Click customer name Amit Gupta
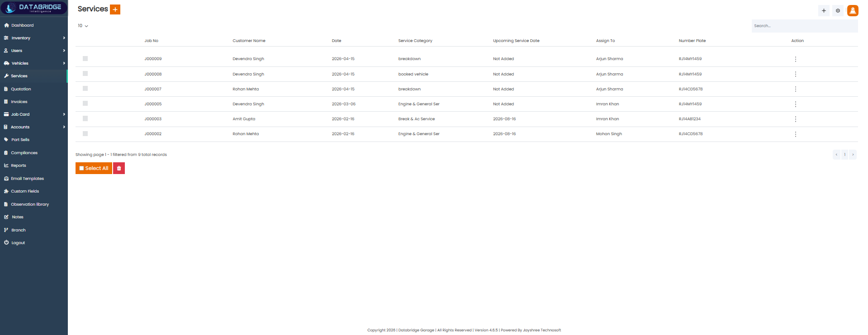The height and width of the screenshot is (335, 868). pyautogui.click(x=244, y=119)
